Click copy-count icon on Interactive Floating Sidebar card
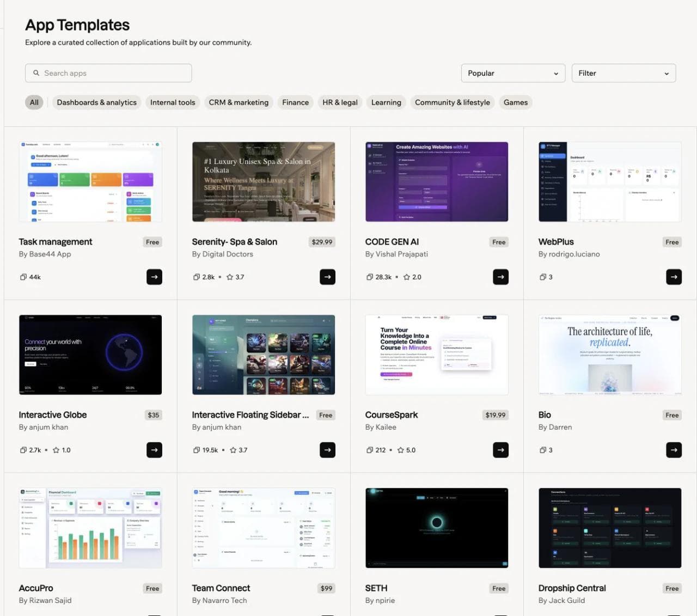The width and height of the screenshot is (697, 616). 196,450
